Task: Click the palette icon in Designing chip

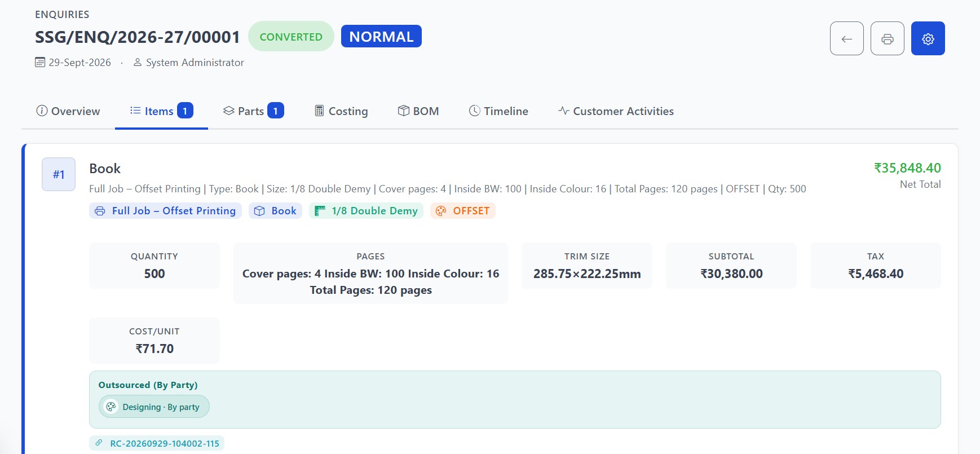Action: click(111, 407)
